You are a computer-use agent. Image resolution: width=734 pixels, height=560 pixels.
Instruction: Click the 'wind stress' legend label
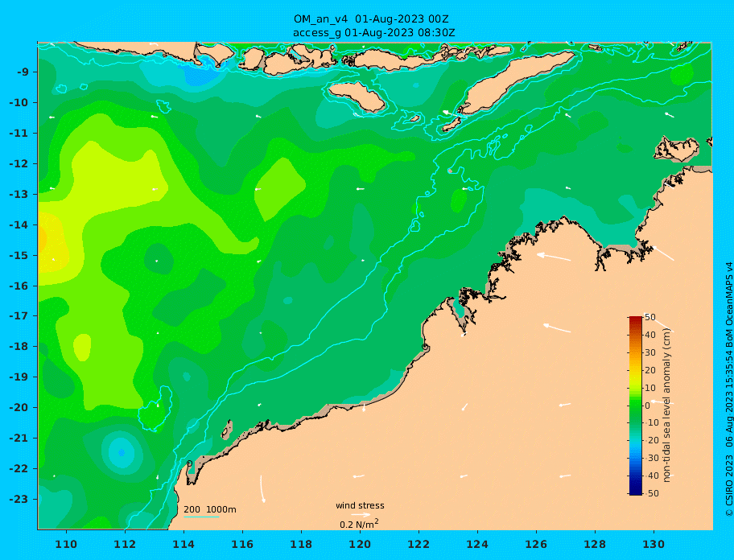point(360,506)
